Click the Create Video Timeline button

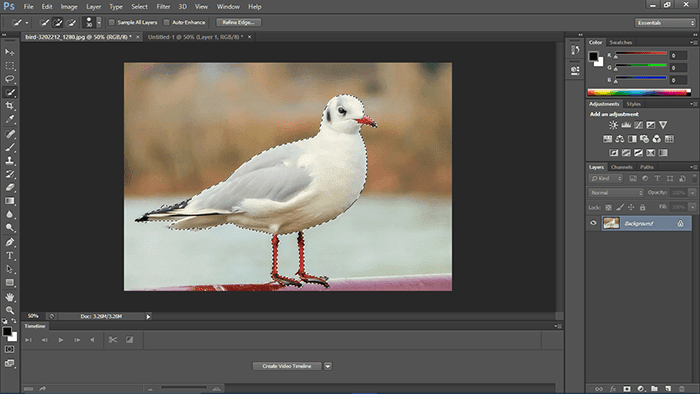pos(287,366)
